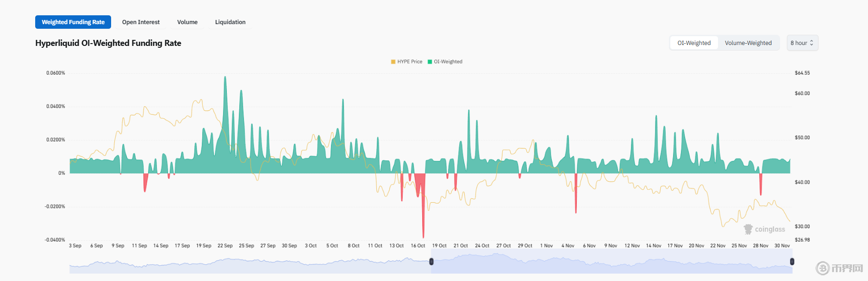This screenshot has height=281, width=868.
Task: Click the 3 Oct date label
Action: pyautogui.click(x=311, y=246)
